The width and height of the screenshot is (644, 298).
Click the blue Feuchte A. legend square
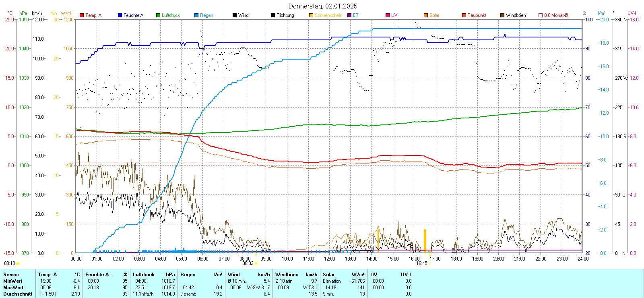[120, 15]
